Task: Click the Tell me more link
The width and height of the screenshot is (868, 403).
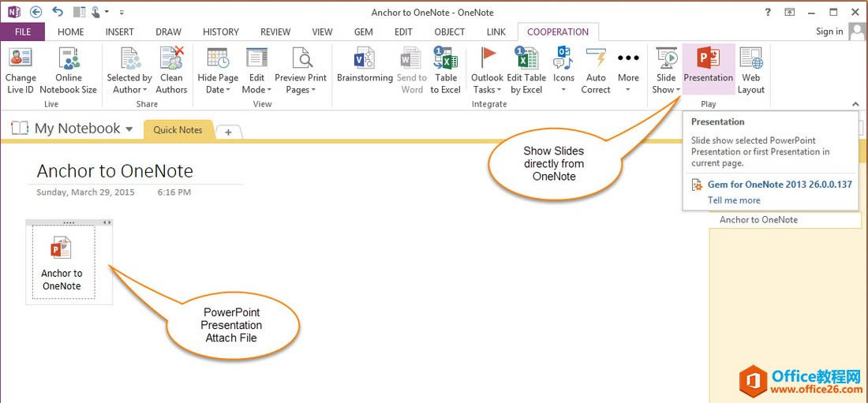Action: [x=734, y=200]
